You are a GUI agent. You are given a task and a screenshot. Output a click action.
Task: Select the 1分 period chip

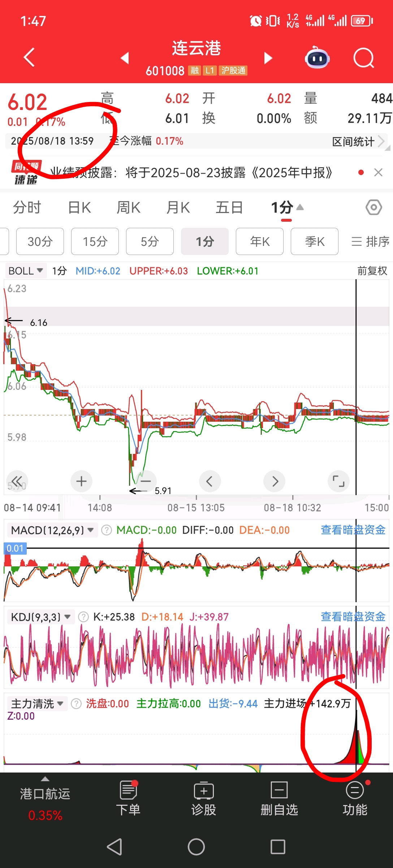click(x=205, y=241)
